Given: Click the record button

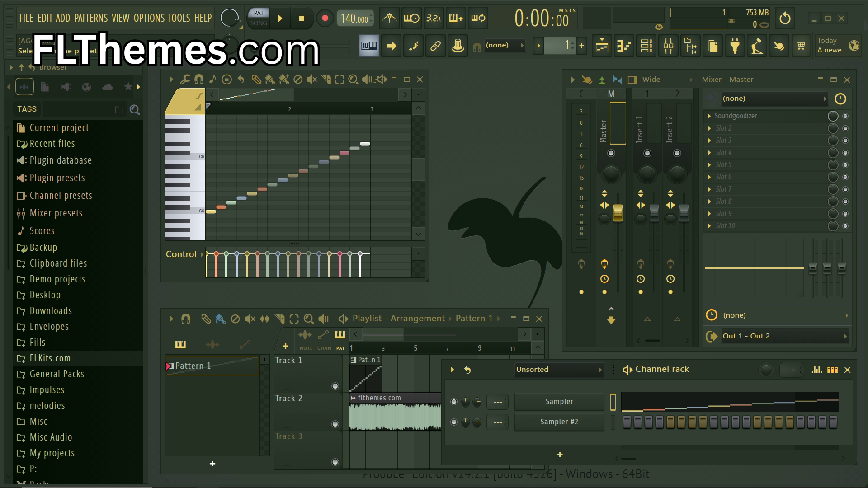Looking at the screenshot, I should click(x=325, y=19).
